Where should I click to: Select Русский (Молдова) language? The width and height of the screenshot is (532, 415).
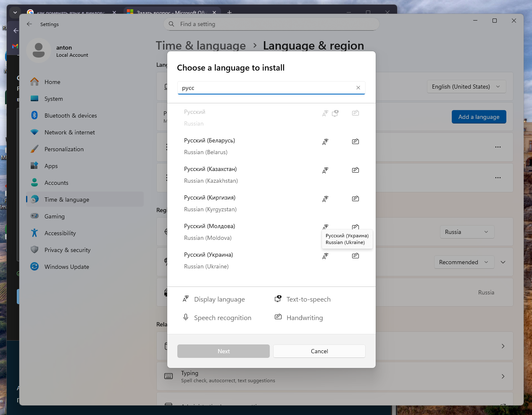pos(271,232)
